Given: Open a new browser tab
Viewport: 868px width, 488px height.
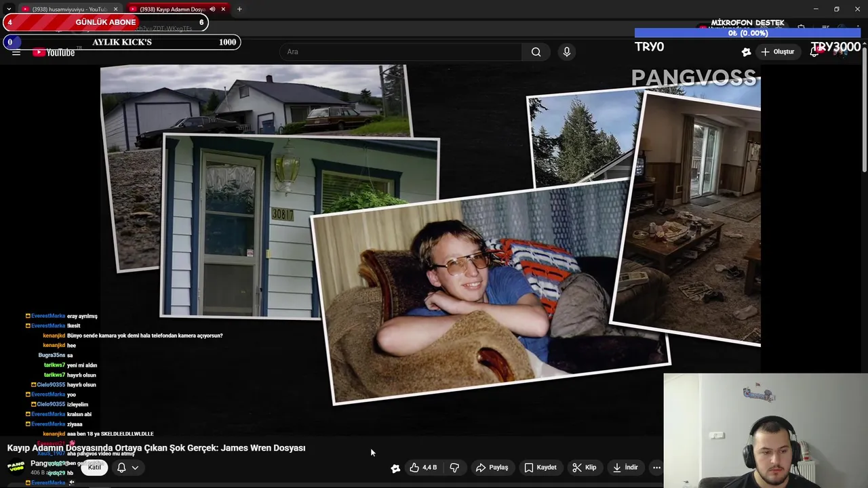Looking at the screenshot, I should pyautogui.click(x=239, y=9).
